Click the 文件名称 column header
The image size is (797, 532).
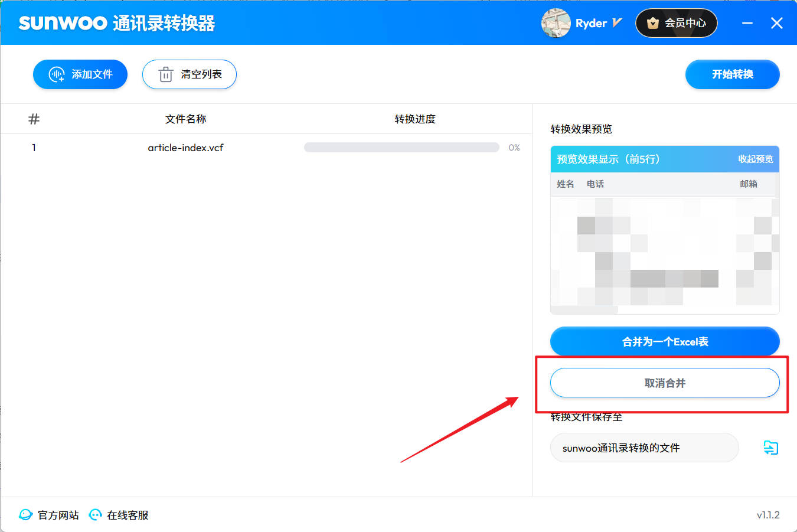(x=185, y=119)
